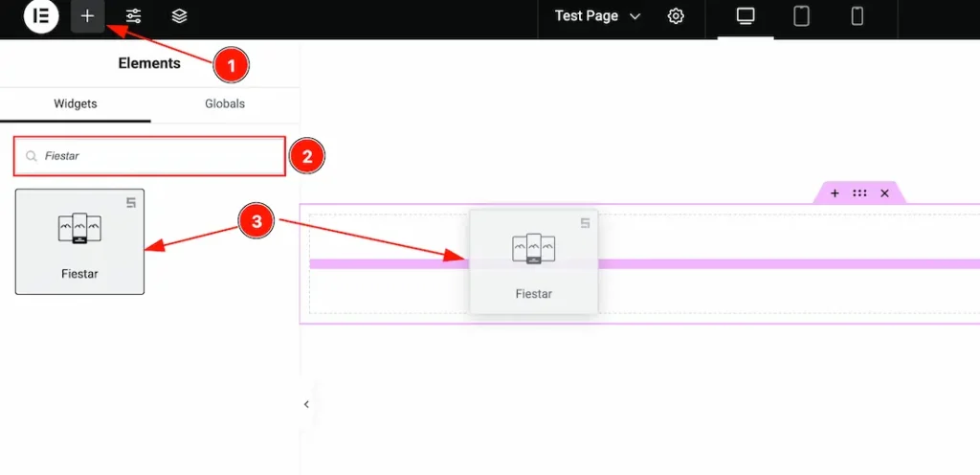Image resolution: width=980 pixels, height=475 pixels.
Task: Open Site Settings sliders icon
Action: [x=133, y=16]
